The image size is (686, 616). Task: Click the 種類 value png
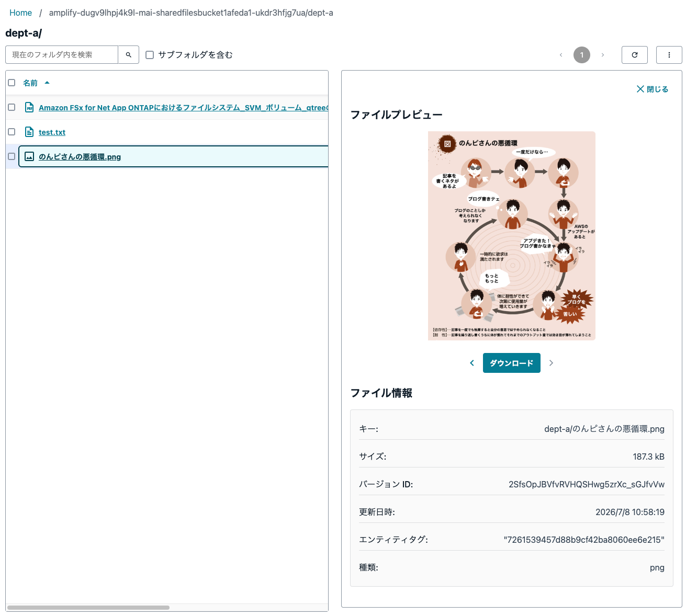657,567
